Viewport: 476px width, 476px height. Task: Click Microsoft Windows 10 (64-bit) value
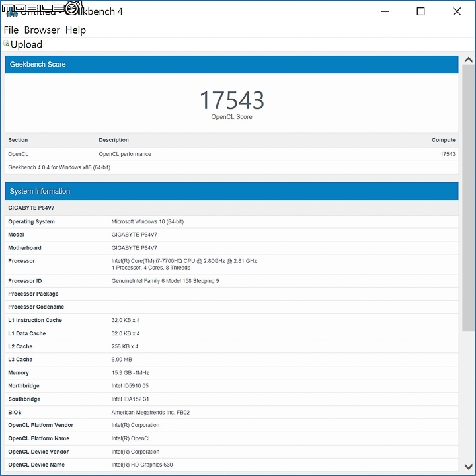click(147, 222)
